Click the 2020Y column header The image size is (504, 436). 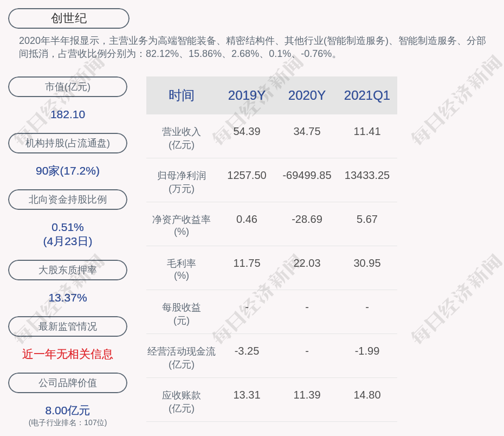pyautogui.click(x=307, y=95)
